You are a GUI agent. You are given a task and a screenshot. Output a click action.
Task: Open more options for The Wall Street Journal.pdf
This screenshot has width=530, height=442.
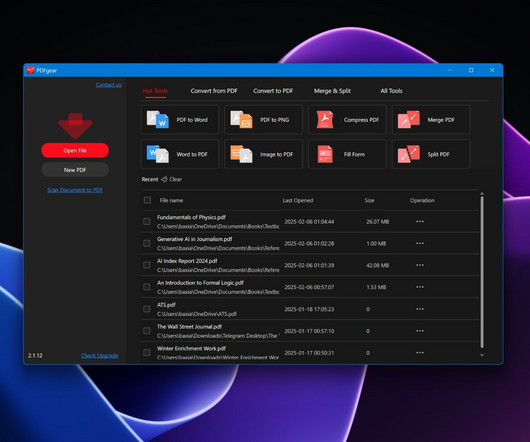click(x=420, y=331)
